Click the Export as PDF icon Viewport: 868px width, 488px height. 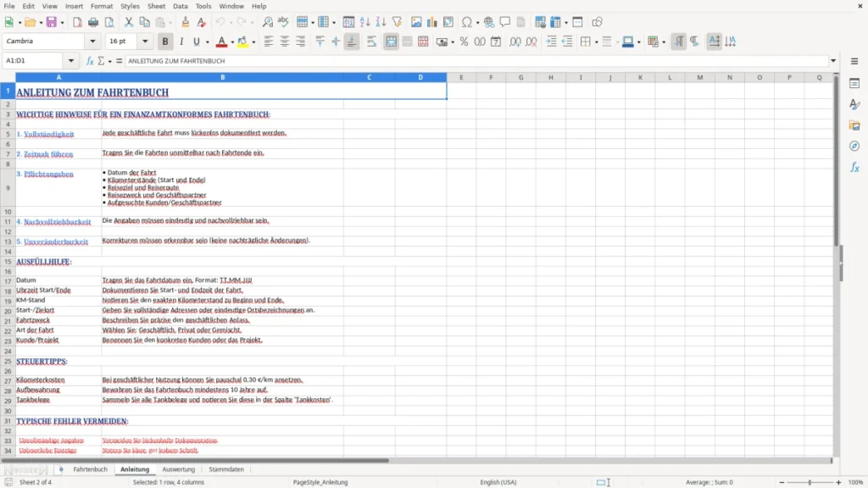click(77, 22)
